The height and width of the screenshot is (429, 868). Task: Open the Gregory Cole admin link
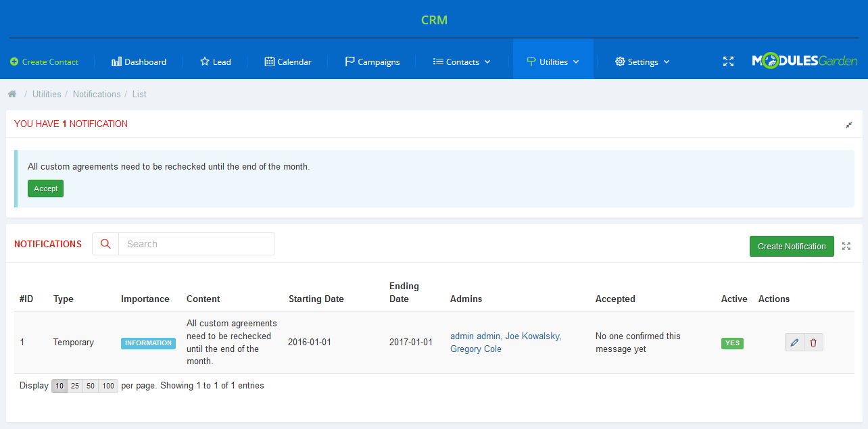click(476, 349)
